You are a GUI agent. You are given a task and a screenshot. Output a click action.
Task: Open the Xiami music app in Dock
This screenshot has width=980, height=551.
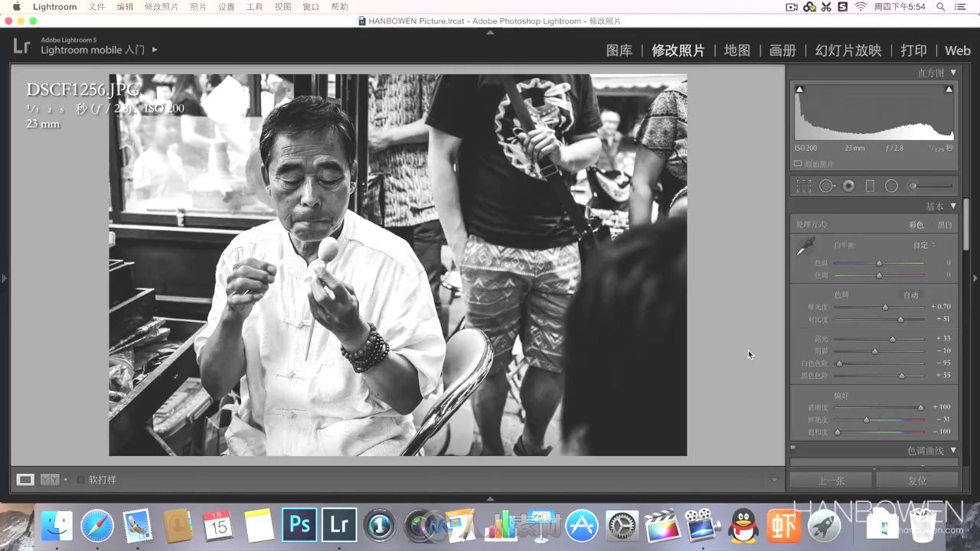tap(784, 526)
